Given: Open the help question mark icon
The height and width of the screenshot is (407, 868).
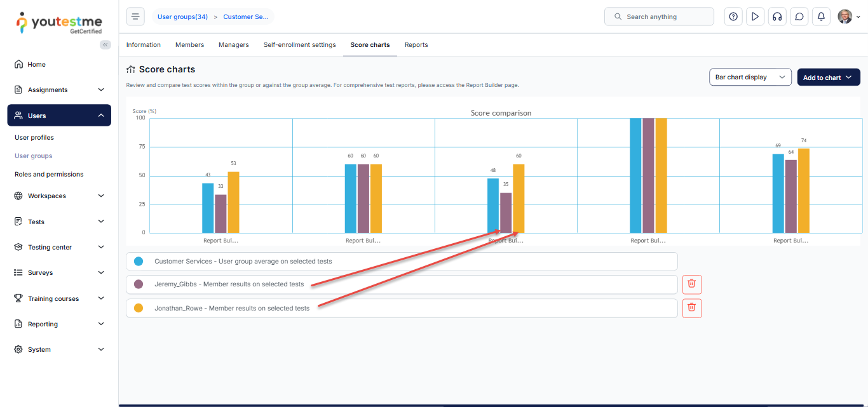Looking at the screenshot, I should [x=733, y=17].
